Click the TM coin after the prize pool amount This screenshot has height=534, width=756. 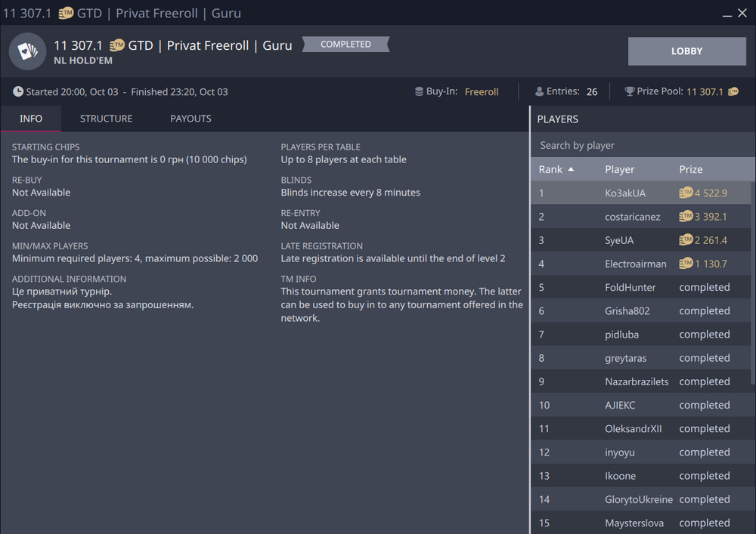[x=733, y=91]
